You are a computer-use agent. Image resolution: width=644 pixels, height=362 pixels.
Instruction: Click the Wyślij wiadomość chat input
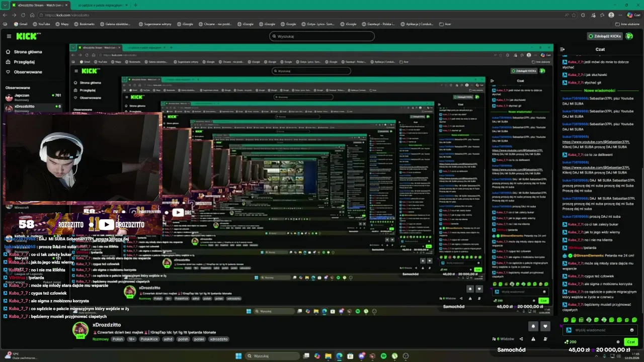tap(600, 330)
